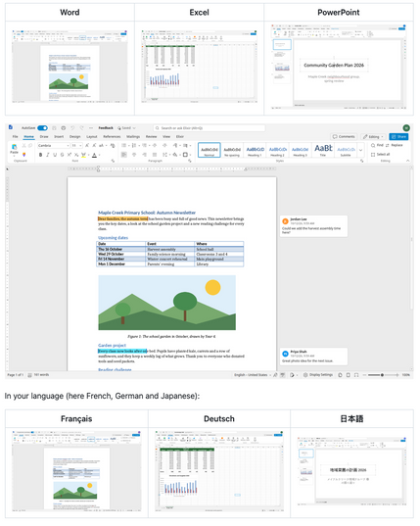This screenshot has height=526, width=420.
Task: Click the Increase Indent icon
Action: click(164, 146)
